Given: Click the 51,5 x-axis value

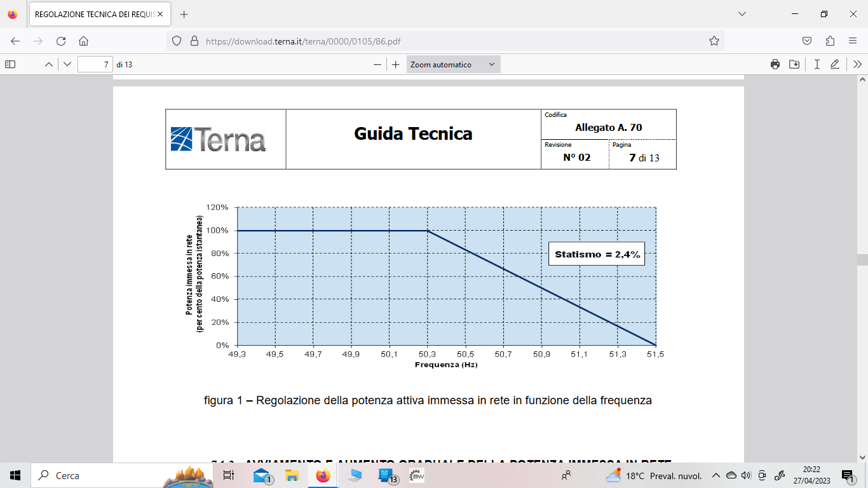Looking at the screenshot, I should (656, 355).
